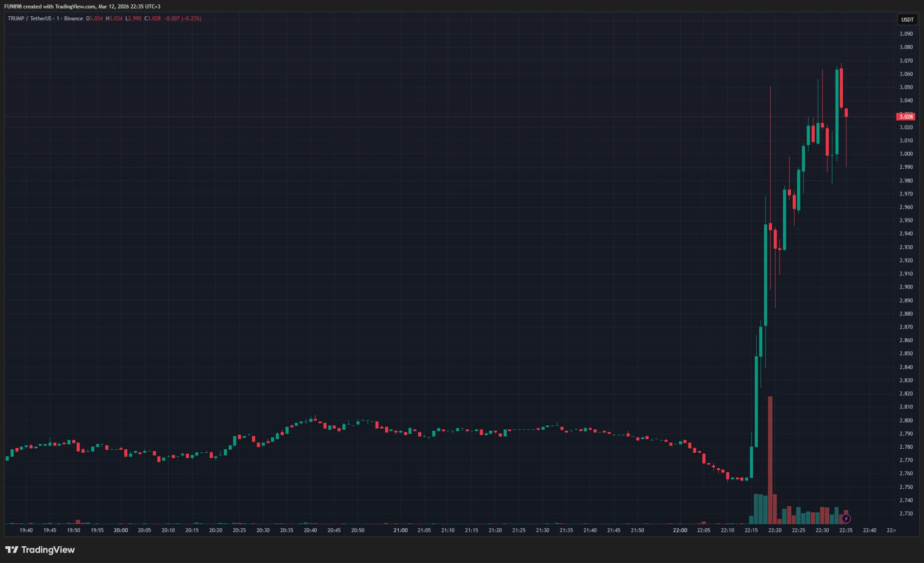Click the 3.090 price scale label
The width and height of the screenshot is (924, 563).
pos(906,34)
